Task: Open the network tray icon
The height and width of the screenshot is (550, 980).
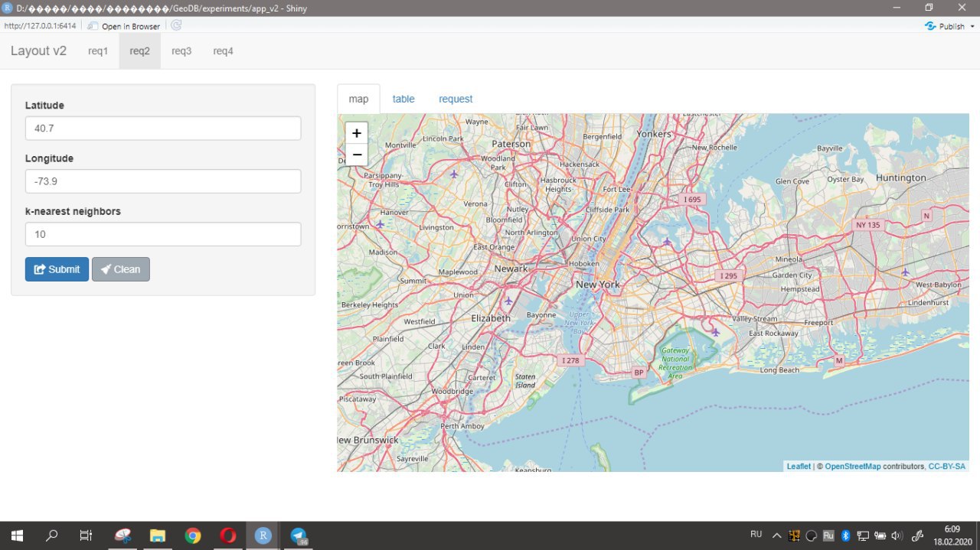Action: pos(863,535)
